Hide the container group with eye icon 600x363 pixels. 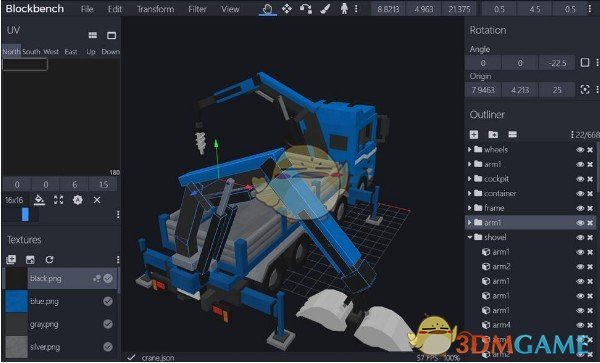pyautogui.click(x=580, y=194)
